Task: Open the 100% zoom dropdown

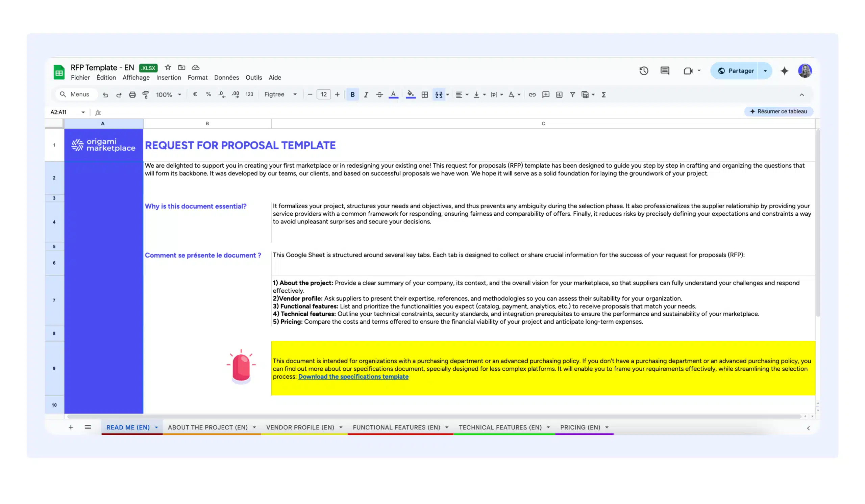Action: click(x=168, y=95)
